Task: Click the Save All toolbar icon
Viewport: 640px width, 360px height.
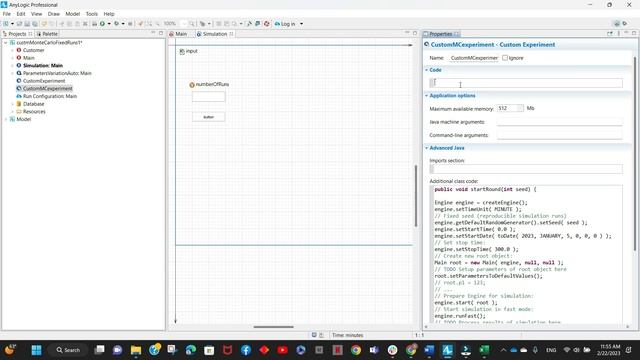Action: (35, 24)
